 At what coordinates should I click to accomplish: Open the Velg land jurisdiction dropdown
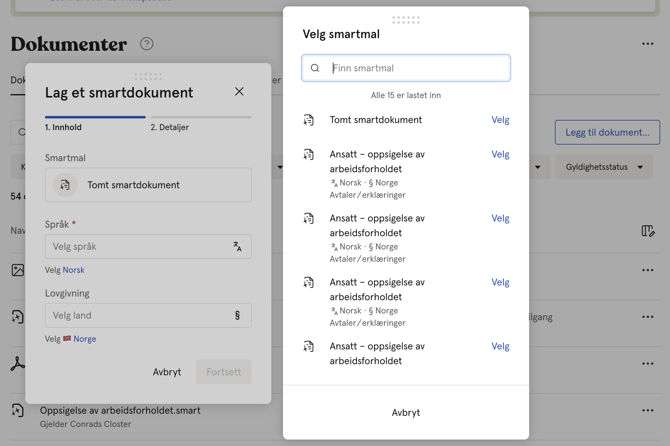(148, 315)
